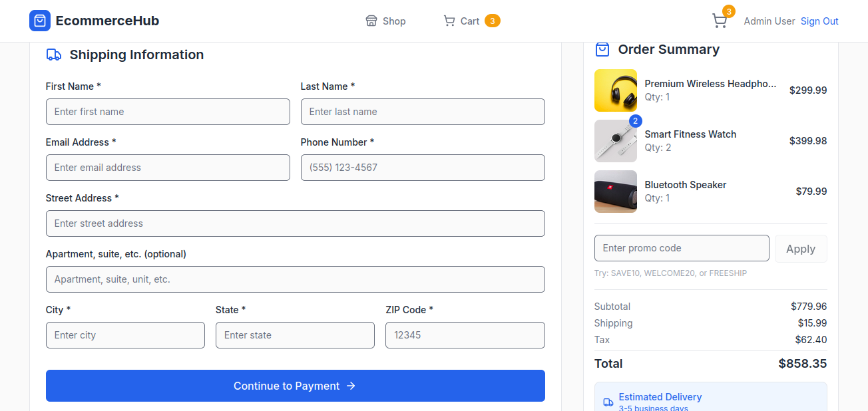Select the Shop storefront icon
Screen dimensions: 868x411
[x=371, y=21]
